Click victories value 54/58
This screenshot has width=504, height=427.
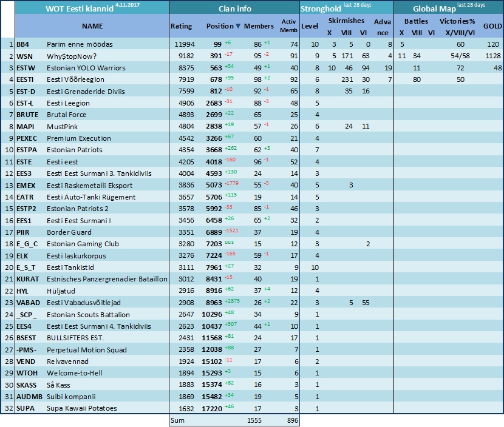click(x=460, y=56)
